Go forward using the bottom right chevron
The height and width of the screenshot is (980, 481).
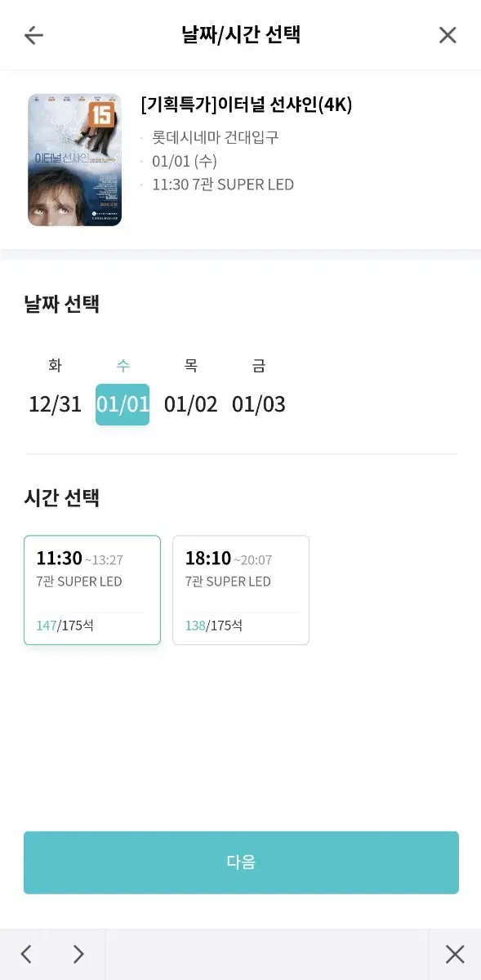tap(78, 954)
